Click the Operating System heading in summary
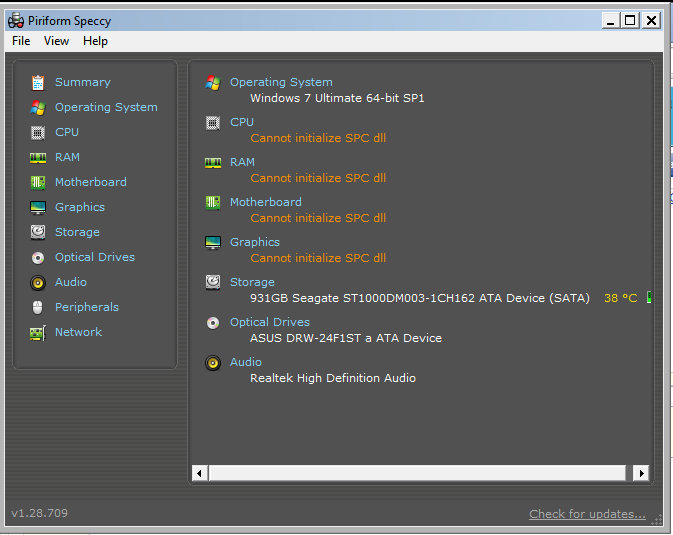The image size is (673, 535). 281,82
